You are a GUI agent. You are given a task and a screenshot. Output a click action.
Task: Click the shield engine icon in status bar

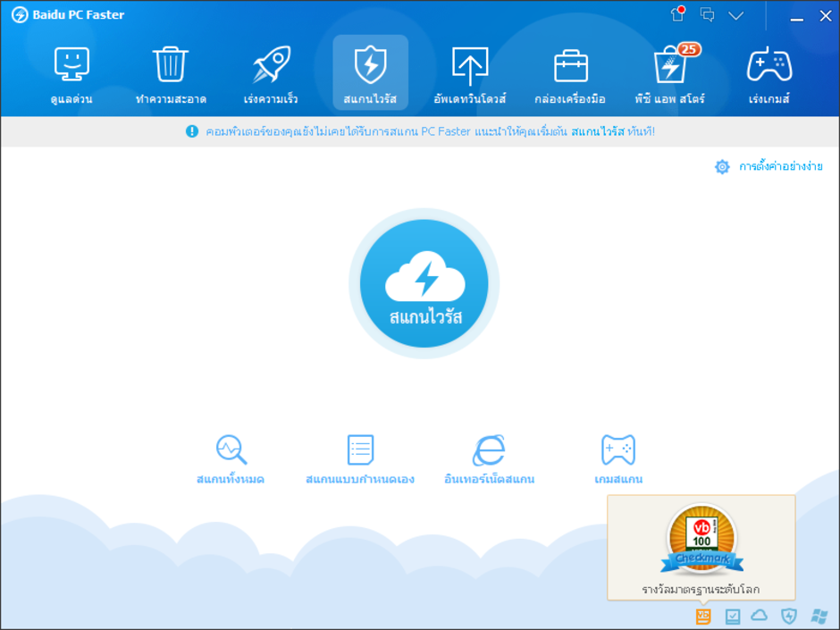(x=788, y=616)
